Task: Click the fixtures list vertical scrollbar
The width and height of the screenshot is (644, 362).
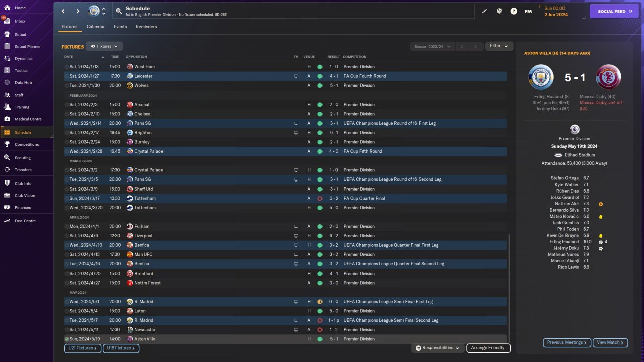Action: tap(509, 288)
